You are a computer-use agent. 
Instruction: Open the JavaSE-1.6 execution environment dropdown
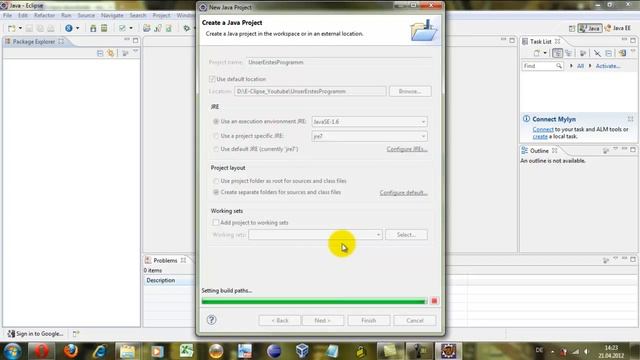tap(369, 122)
